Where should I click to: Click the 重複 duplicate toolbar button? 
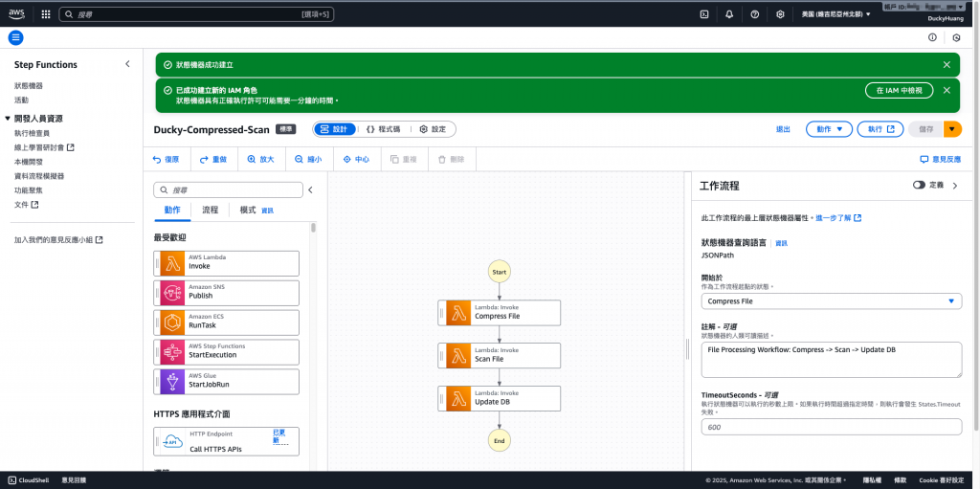[x=404, y=160]
